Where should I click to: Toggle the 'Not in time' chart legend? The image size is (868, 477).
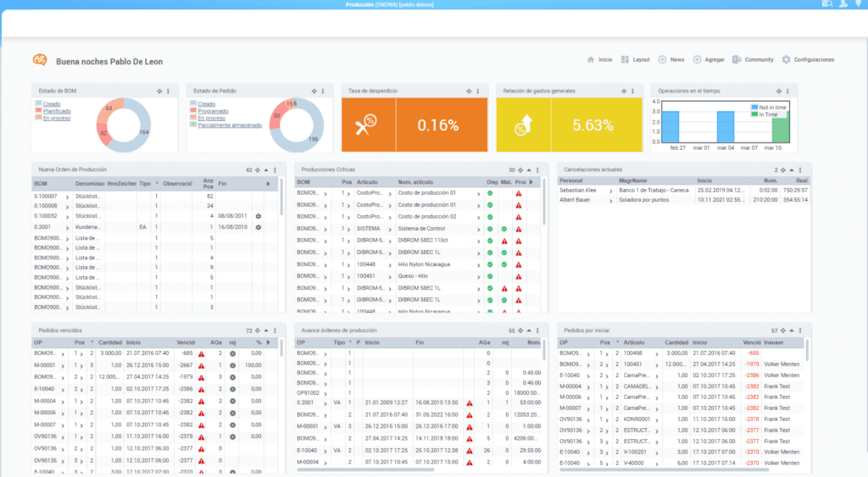pyautogui.click(x=770, y=108)
